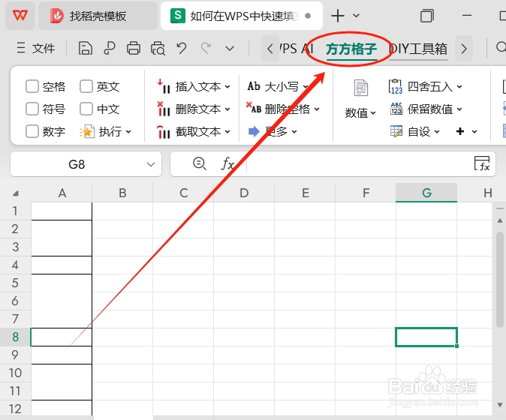Click the Name Box showing G8
The height and width of the screenshot is (420, 506).
[x=77, y=164]
